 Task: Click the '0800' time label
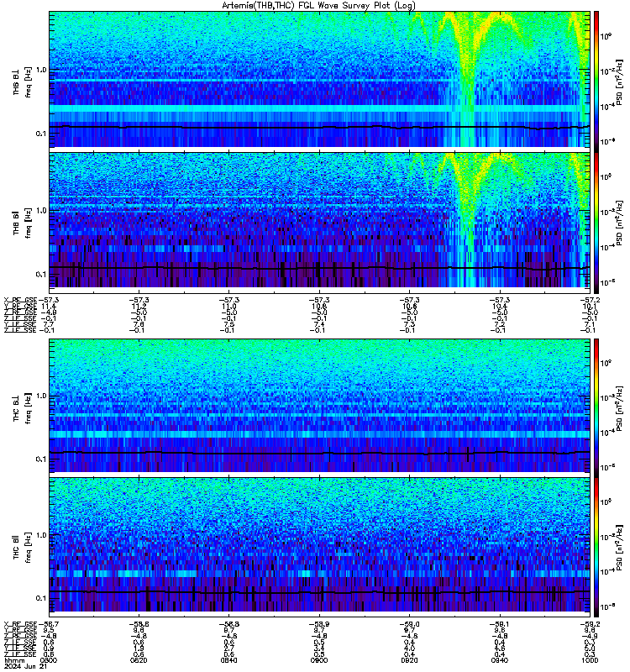(49, 660)
